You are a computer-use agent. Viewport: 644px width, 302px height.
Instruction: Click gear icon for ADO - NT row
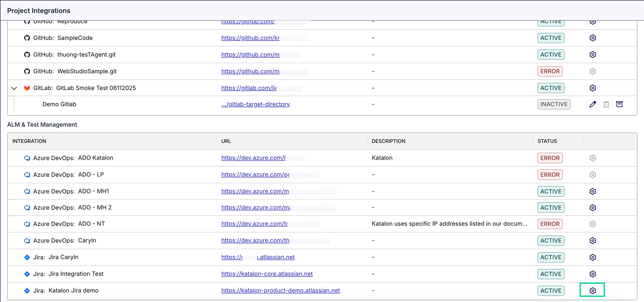tap(592, 224)
